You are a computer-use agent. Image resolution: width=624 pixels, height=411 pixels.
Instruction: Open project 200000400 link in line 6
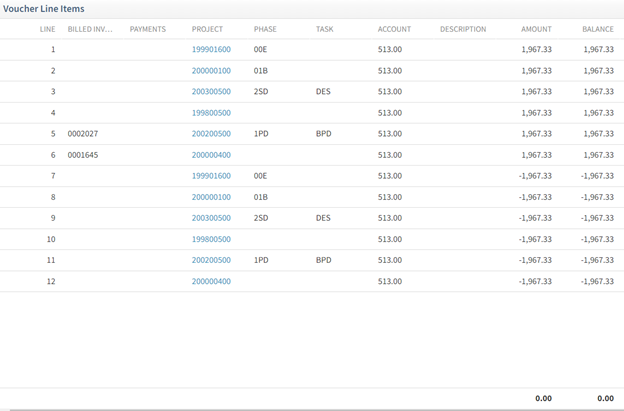click(x=211, y=155)
